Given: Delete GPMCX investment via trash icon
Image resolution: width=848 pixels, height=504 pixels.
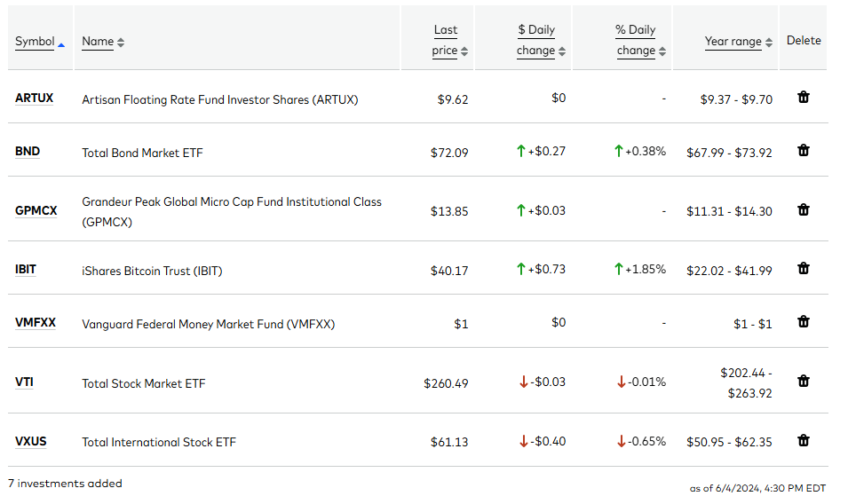Looking at the screenshot, I should pos(803,209).
